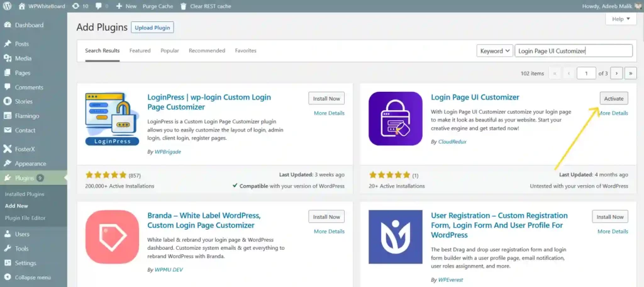Open the WPWhiteBoard site home icon
644x287 pixels.
(x=22, y=6)
